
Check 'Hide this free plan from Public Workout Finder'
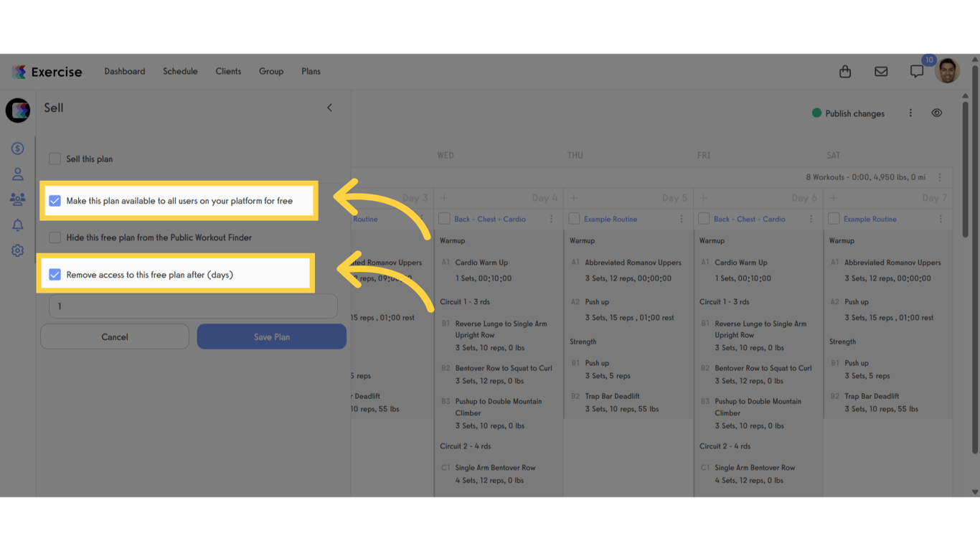pos(55,238)
